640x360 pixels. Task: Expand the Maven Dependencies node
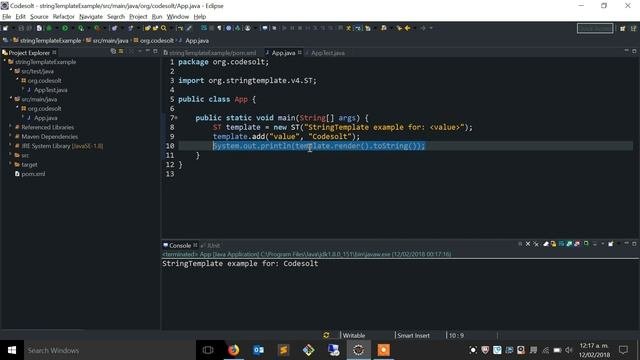(x=11, y=136)
